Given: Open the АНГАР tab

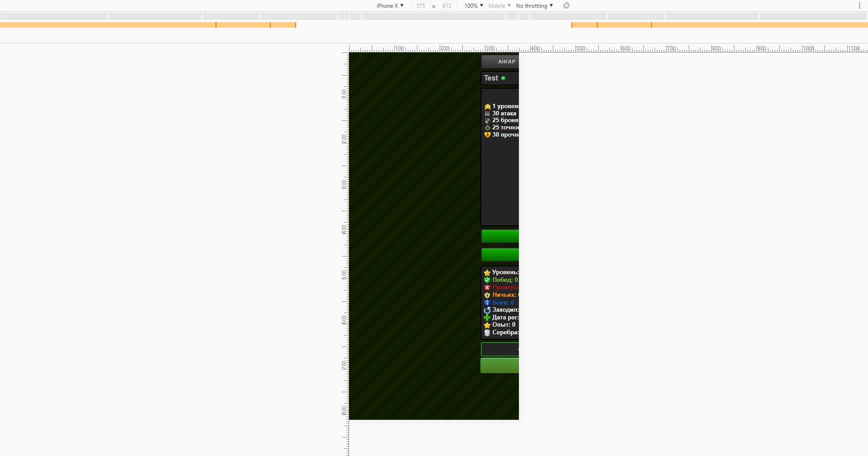Looking at the screenshot, I should [x=506, y=62].
